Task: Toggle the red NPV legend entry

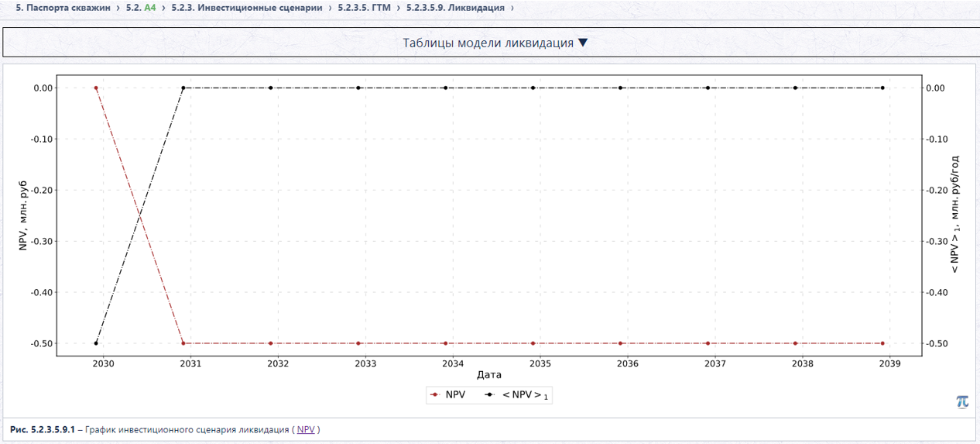Action: (x=447, y=395)
